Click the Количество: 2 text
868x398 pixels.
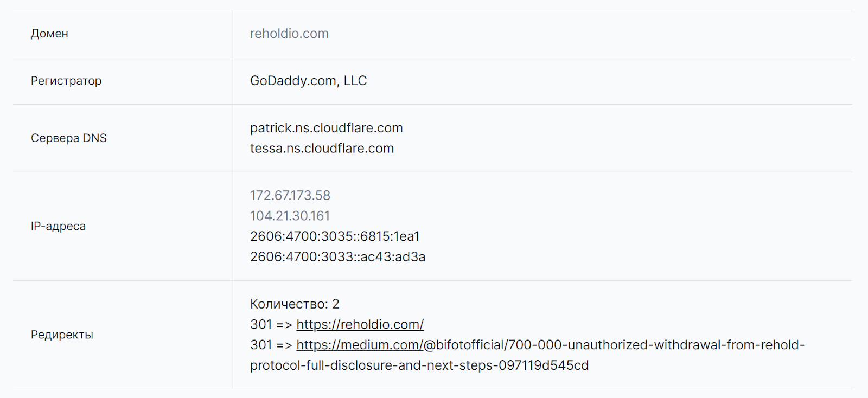(295, 304)
